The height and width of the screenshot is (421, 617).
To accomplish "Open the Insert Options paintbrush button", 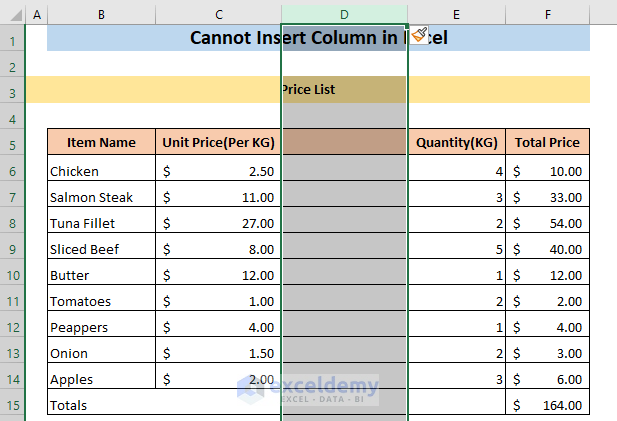I will pyautogui.click(x=421, y=36).
